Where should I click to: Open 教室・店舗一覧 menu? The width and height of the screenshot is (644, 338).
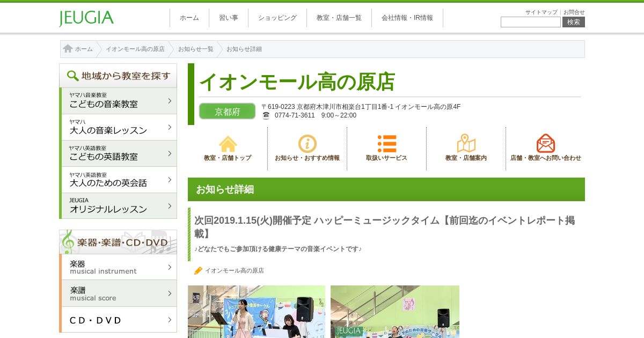pyautogui.click(x=339, y=18)
